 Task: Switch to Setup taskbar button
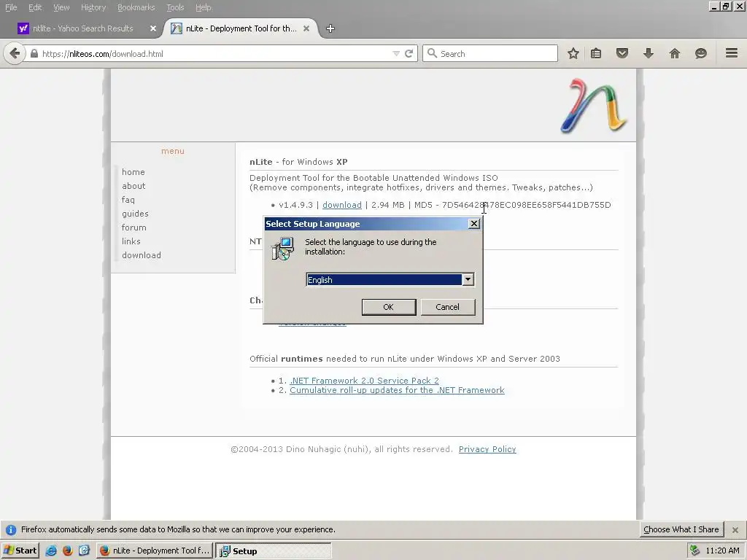[274, 551]
